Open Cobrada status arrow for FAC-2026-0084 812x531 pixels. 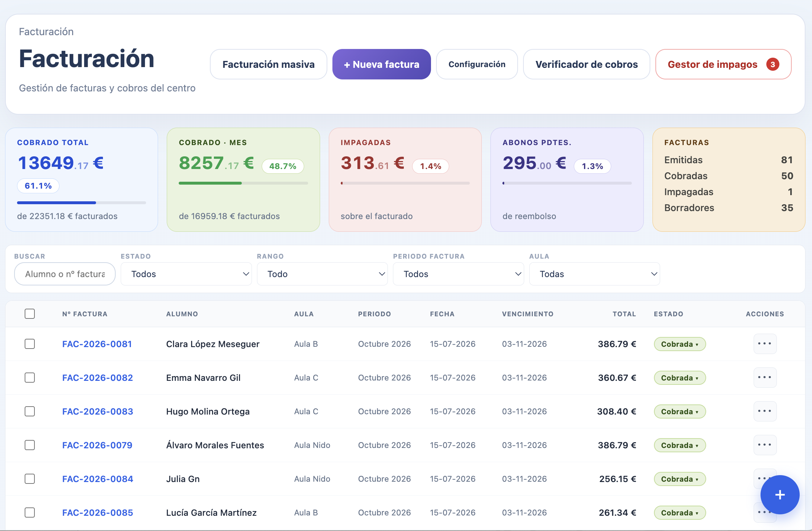coord(697,479)
